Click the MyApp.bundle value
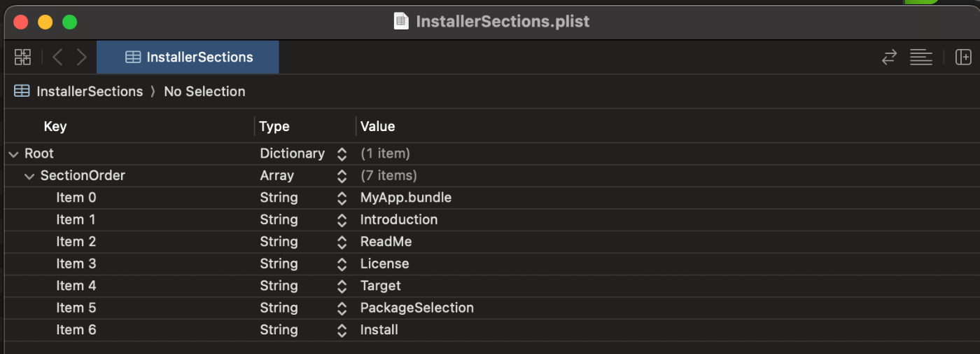The width and height of the screenshot is (980, 354). pos(405,198)
